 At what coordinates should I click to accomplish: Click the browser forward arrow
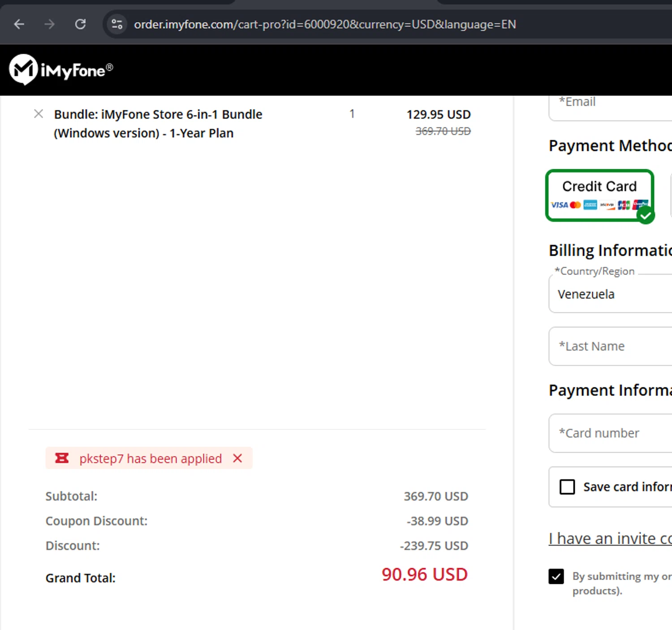tap(50, 24)
